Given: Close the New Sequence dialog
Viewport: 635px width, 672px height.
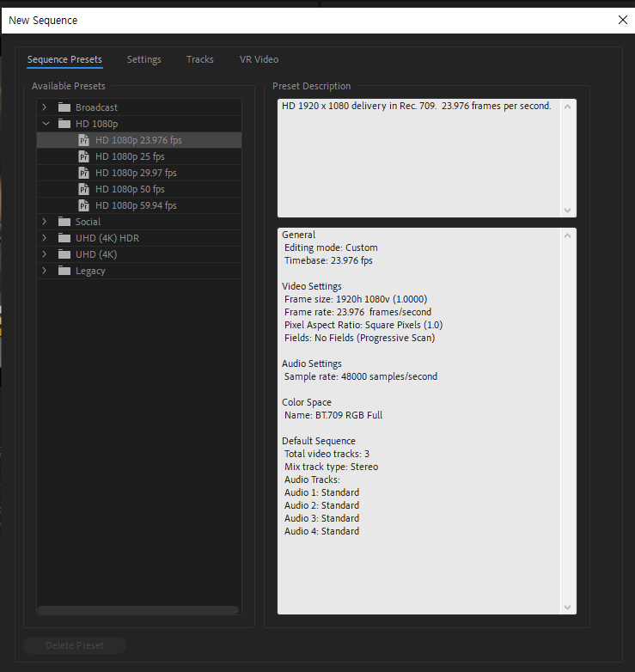Looking at the screenshot, I should click(623, 20).
